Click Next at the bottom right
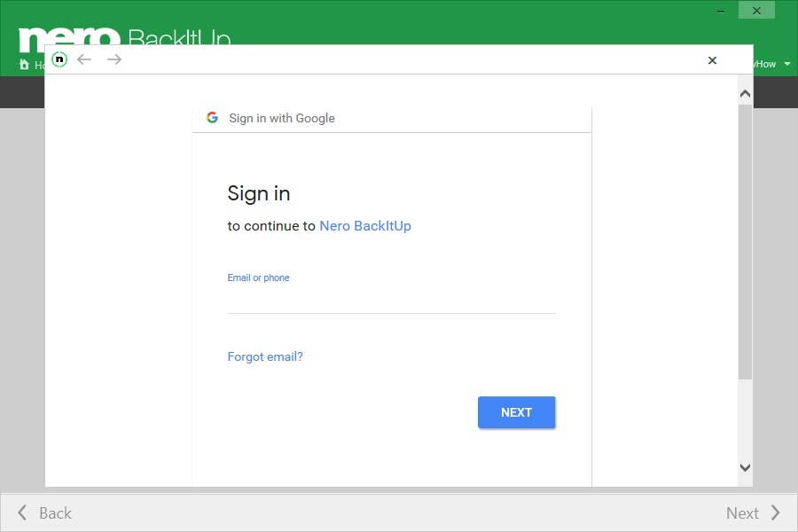798x532 pixels. click(753, 512)
